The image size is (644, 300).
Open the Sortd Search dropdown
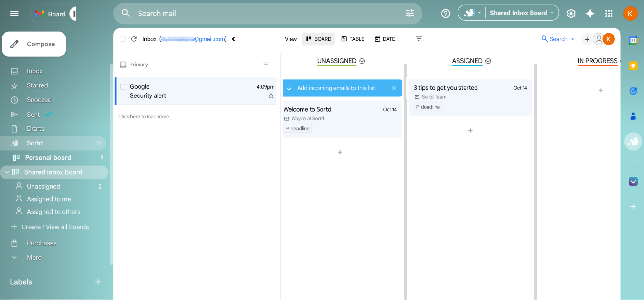pyautogui.click(x=558, y=39)
